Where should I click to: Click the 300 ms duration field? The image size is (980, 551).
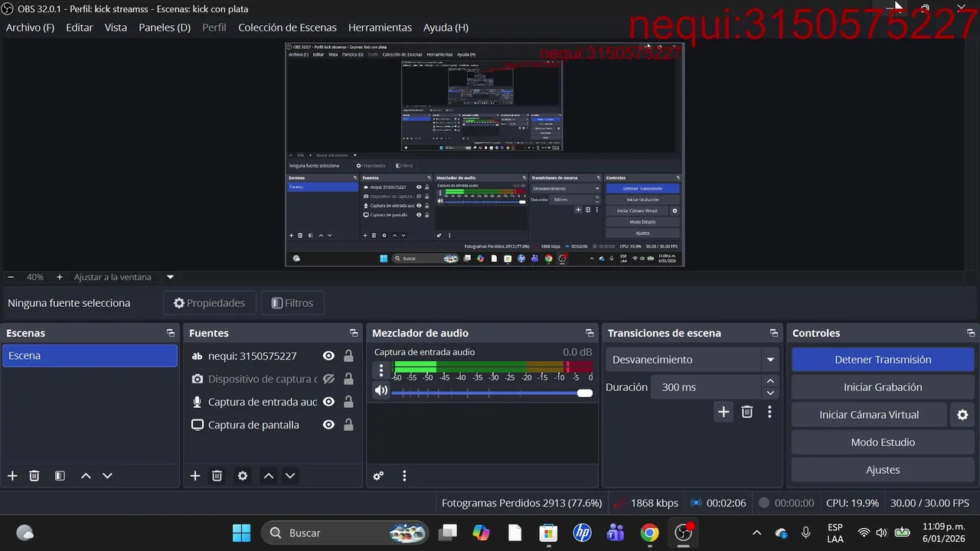[x=706, y=387]
